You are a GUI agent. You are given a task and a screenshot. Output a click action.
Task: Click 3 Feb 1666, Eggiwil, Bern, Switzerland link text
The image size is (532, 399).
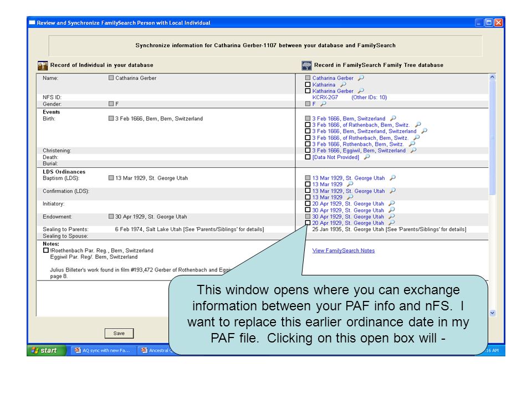[x=359, y=150]
